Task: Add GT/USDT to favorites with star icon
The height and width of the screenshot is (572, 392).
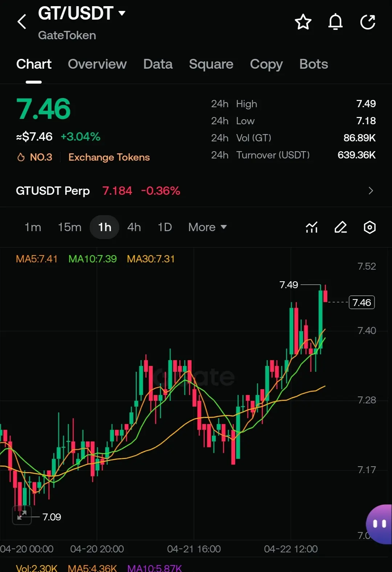Action: [303, 22]
